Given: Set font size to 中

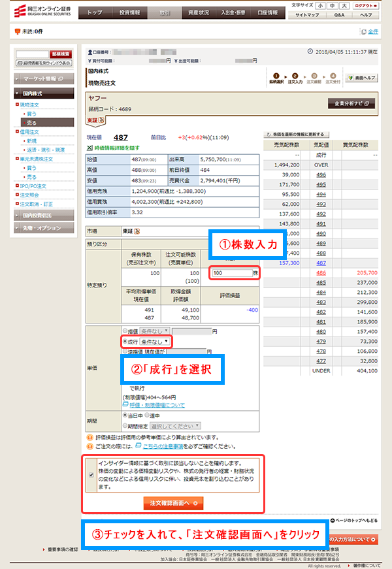Looking at the screenshot, I should (332, 5).
